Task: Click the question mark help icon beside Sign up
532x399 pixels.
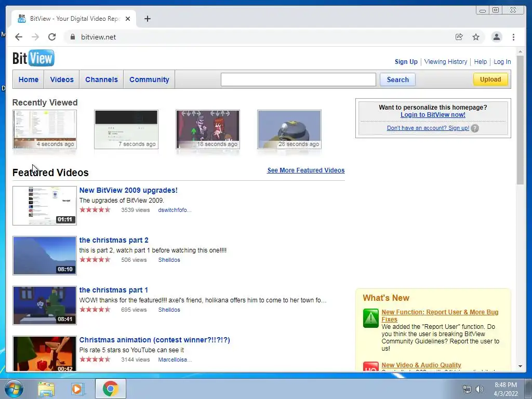Action: [x=475, y=128]
